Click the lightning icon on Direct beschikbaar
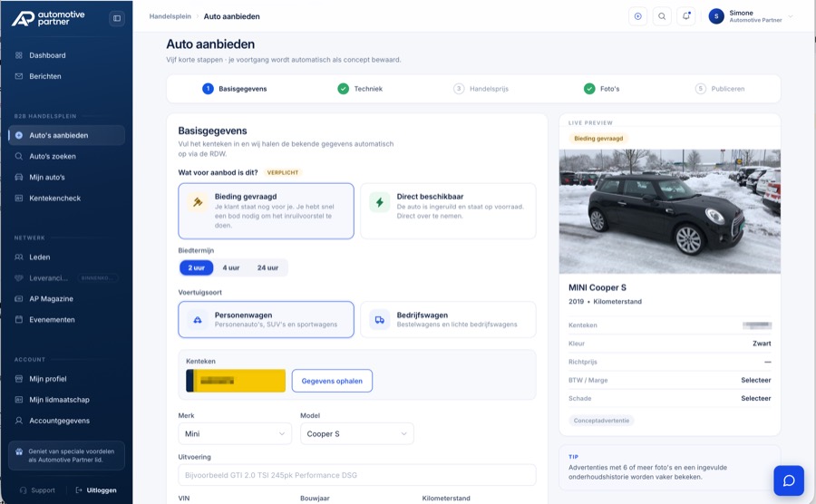816x504 pixels. coord(379,202)
